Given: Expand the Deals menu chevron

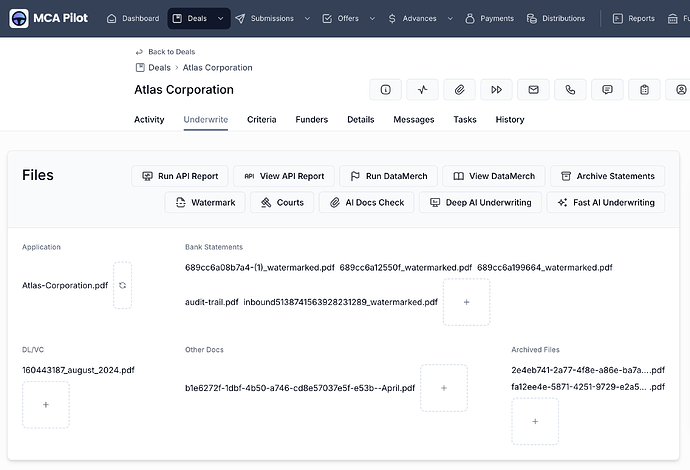Looking at the screenshot, I should point(220,18).
